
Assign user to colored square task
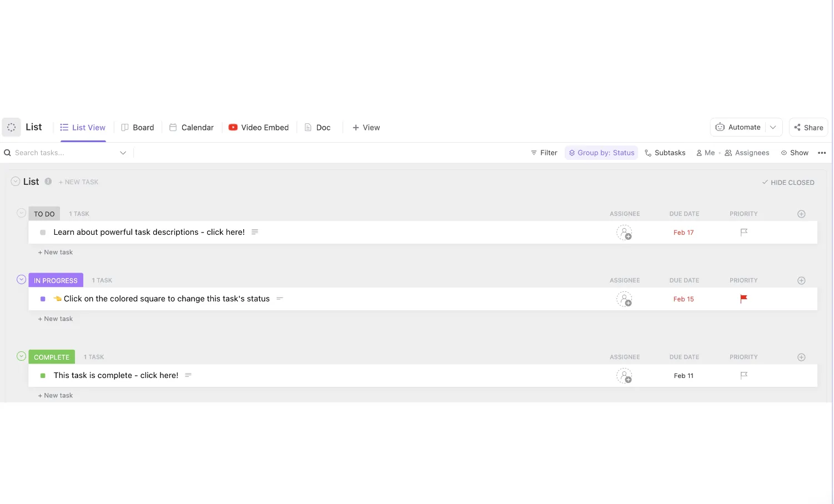pyautogui.click(x=624, y=299)
